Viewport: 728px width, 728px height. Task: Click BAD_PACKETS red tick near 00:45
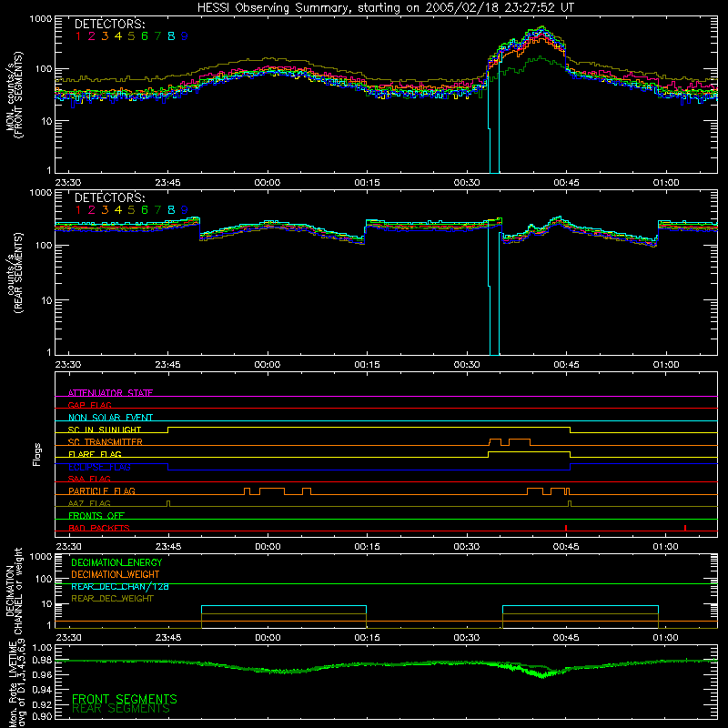point(566,528)
